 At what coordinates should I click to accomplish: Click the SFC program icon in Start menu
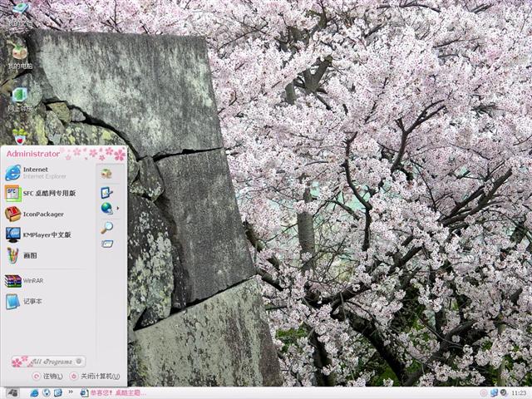13,194
